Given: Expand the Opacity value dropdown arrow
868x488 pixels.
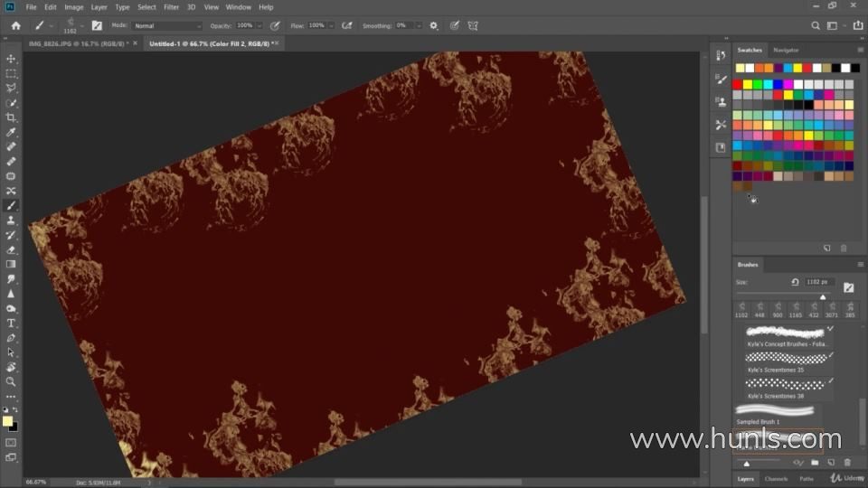Looking at the screenshot, I should pos(260,26).
